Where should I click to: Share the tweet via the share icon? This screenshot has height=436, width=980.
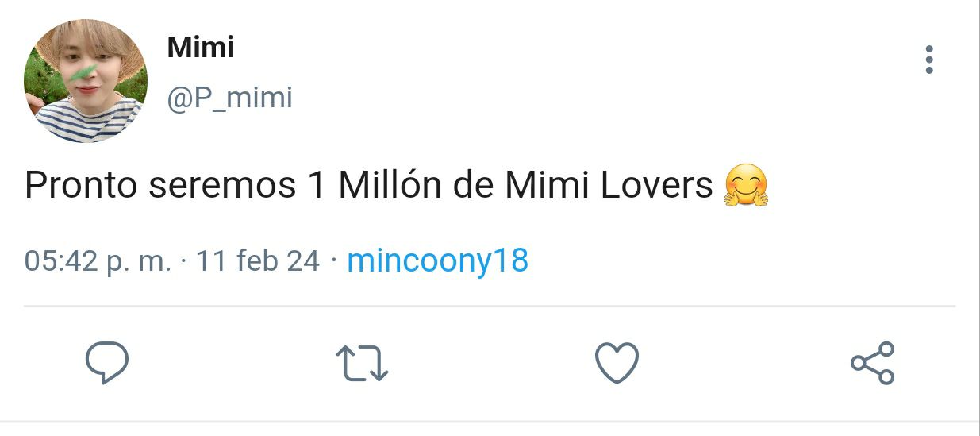[x=873, y=363]
